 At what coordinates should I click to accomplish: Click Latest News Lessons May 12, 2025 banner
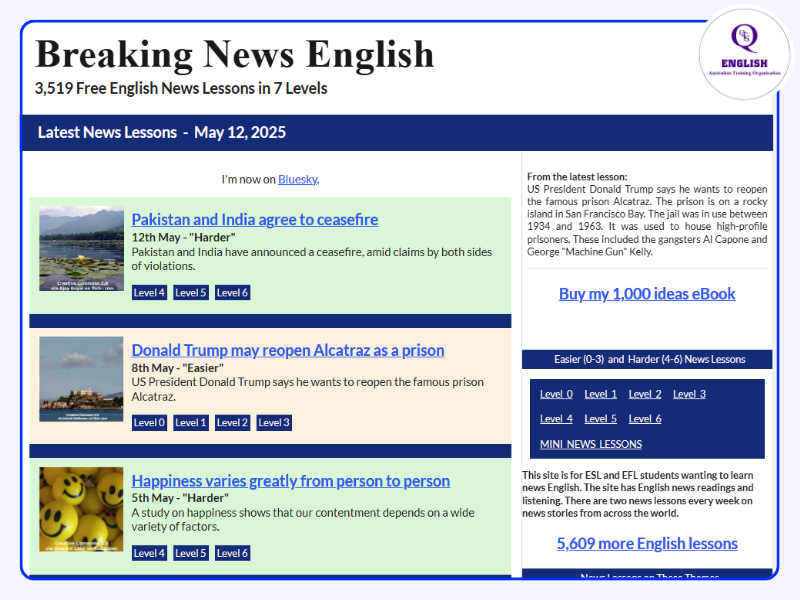397,133
